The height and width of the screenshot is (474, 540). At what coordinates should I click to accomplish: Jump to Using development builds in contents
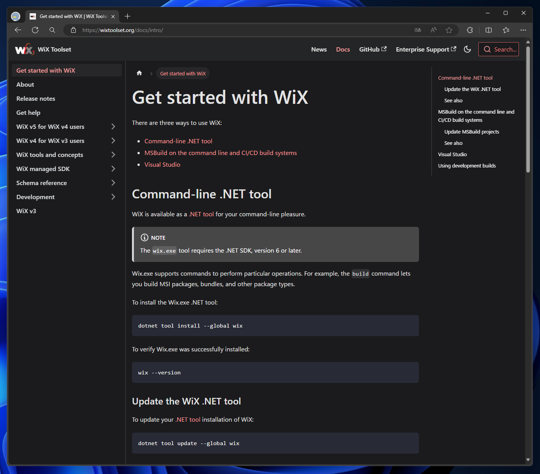click(x=467, y=166)
